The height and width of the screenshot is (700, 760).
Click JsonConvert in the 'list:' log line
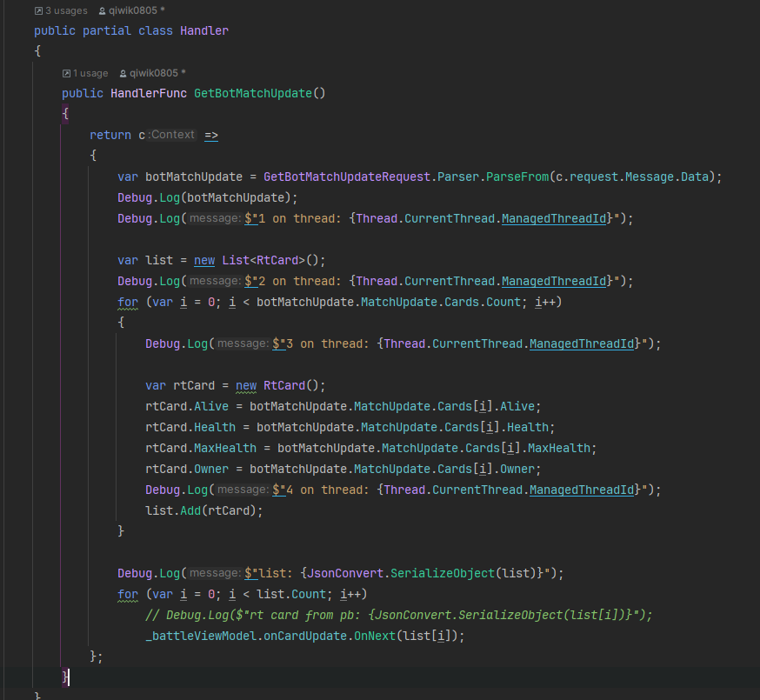click(345, 572)
